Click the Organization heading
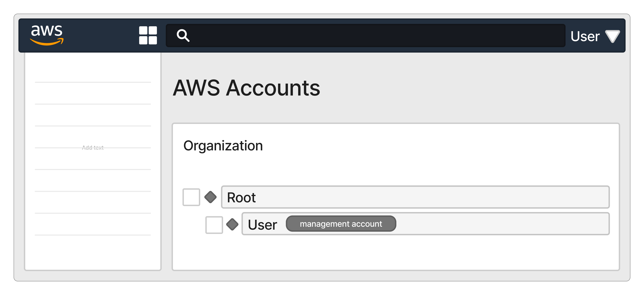 point(223,146)
